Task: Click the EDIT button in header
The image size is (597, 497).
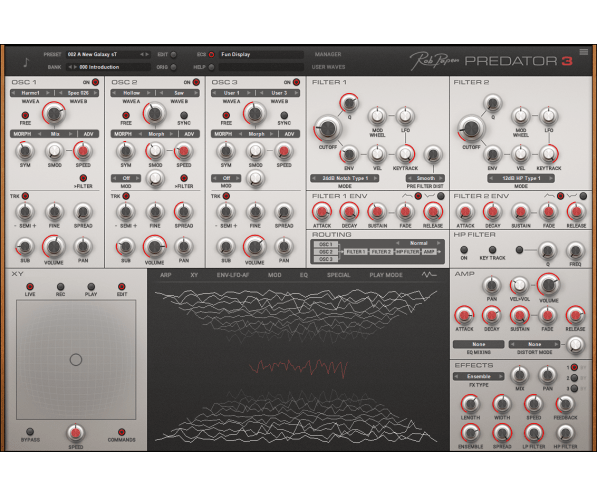Action: (174, 54)
